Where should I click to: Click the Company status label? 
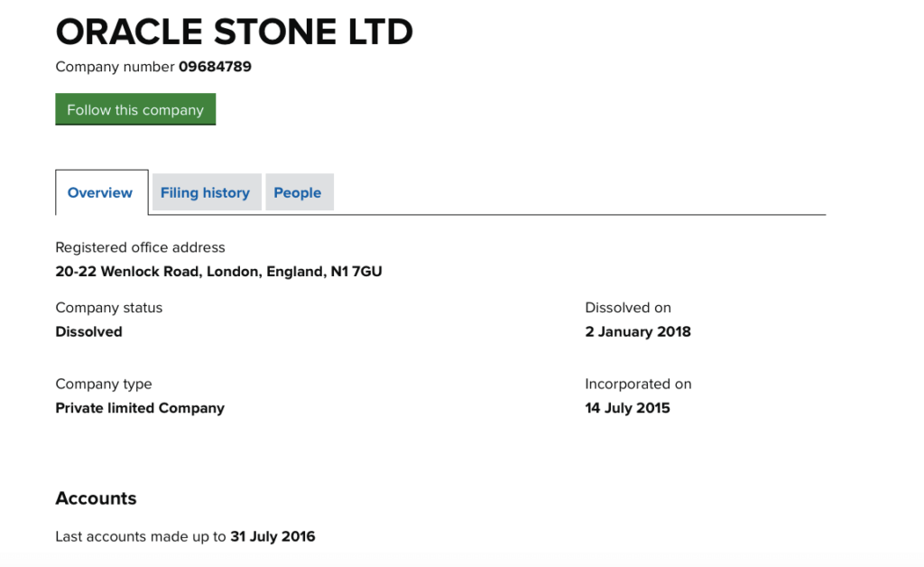(108, 308)
